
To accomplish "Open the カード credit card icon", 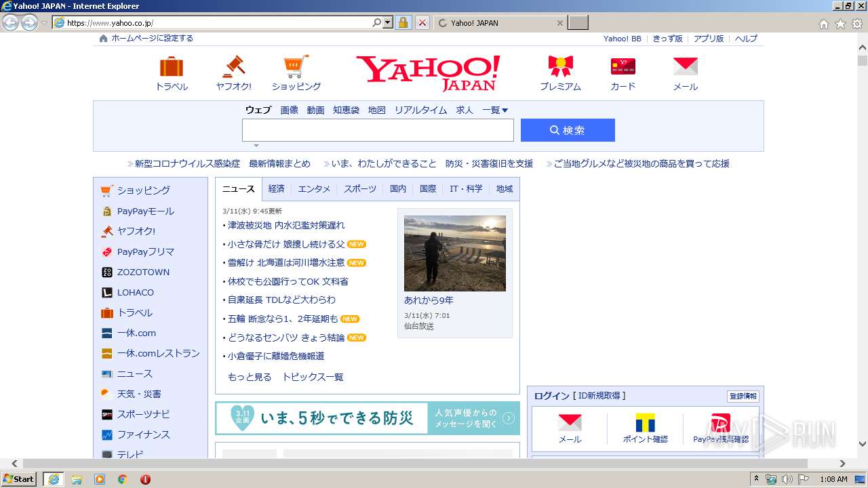I will (x=623, y=66).
